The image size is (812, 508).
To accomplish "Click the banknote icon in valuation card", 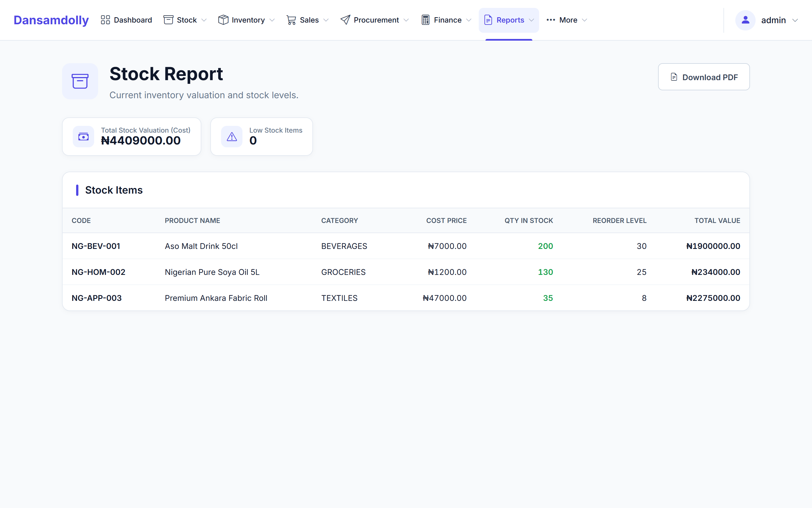I will tap(83, 137).
